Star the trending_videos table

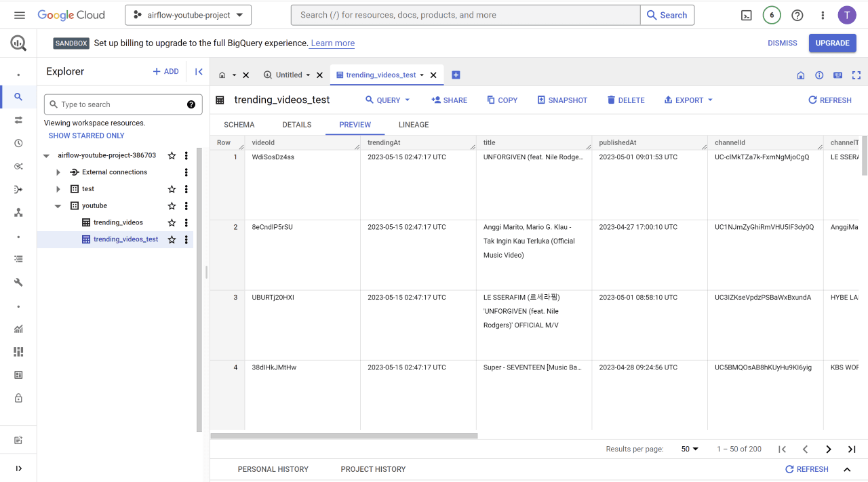[172, 222]
